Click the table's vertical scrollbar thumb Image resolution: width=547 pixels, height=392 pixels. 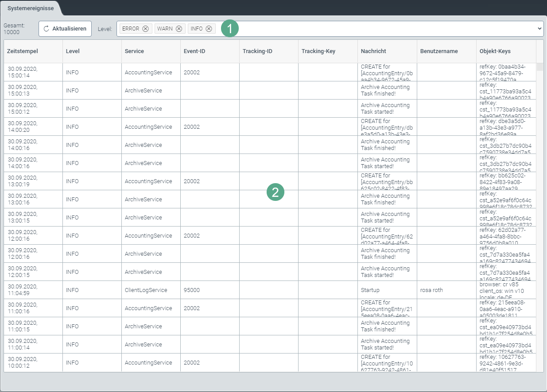tap(539, 67)
